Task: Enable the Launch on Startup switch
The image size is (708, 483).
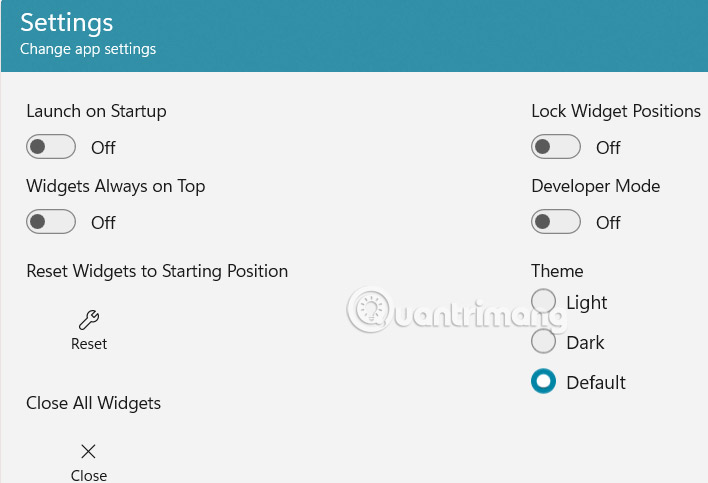Action: (51, 147)
